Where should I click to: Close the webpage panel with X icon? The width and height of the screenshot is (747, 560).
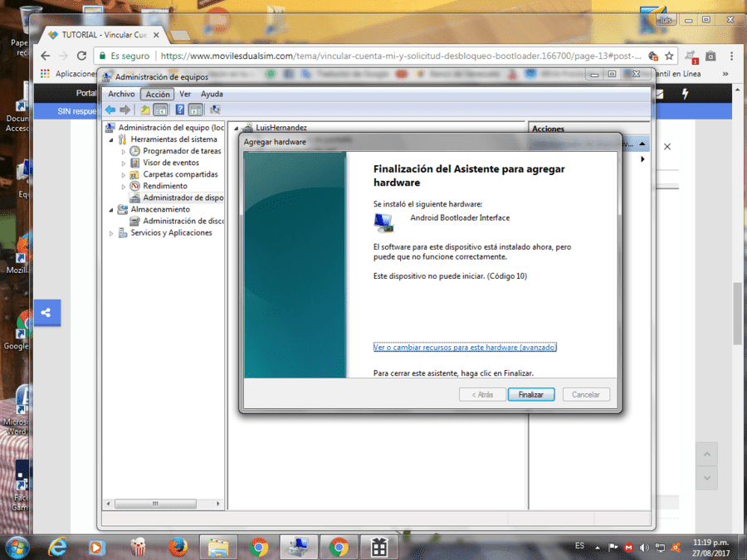[x=667, y=147]
